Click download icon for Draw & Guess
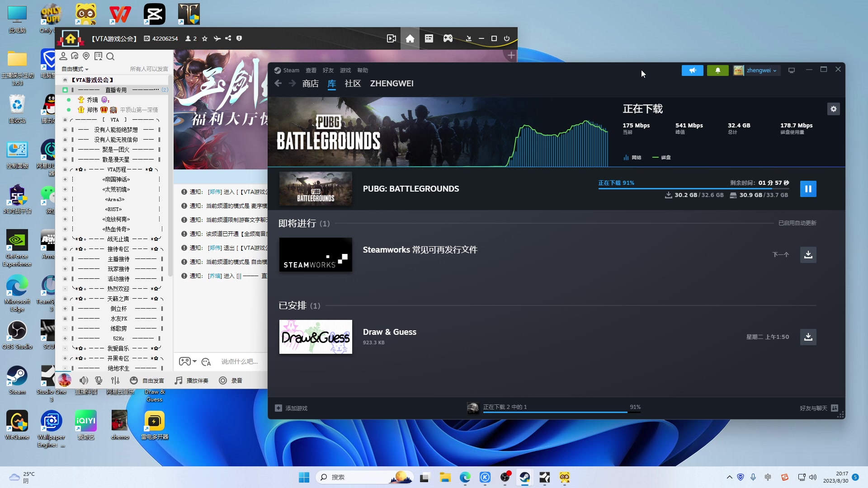The image size is (868, 488). point(808,337)
